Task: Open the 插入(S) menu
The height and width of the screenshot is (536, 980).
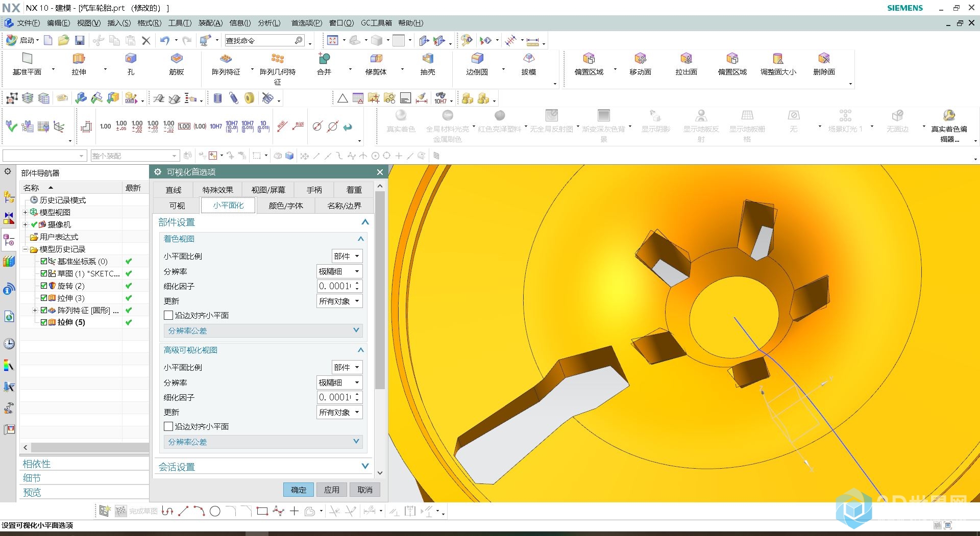Action: tap(118, 23)
